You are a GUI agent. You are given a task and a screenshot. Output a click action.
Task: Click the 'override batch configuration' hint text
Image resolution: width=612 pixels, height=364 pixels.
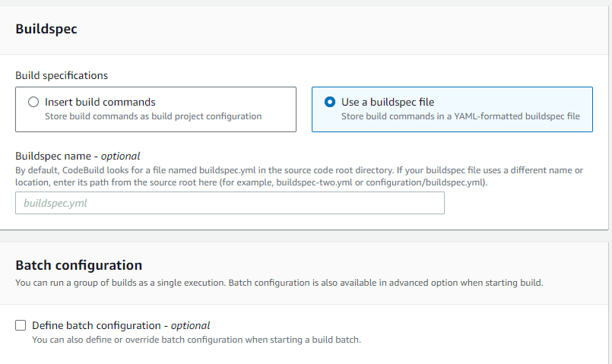[x=196, y=340]
